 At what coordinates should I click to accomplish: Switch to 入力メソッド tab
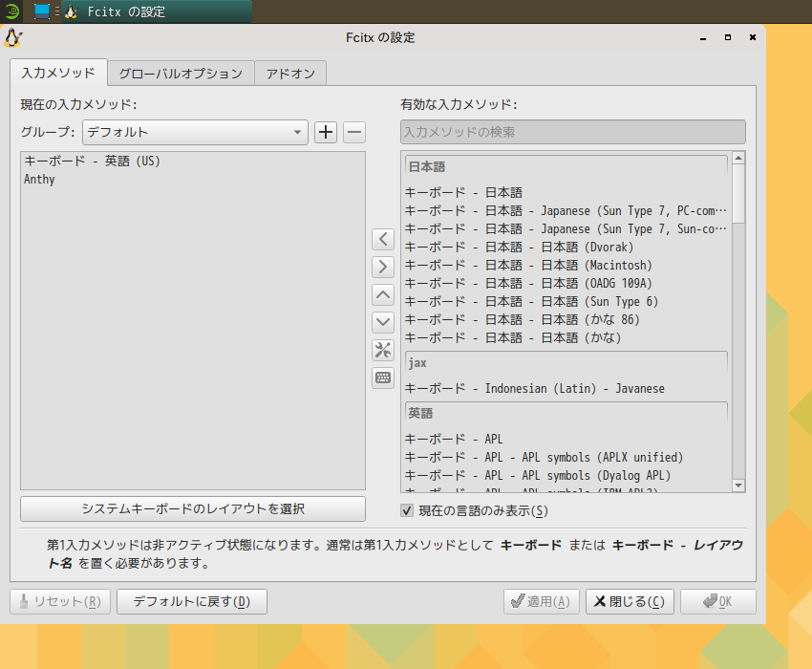tap(58, 73)
